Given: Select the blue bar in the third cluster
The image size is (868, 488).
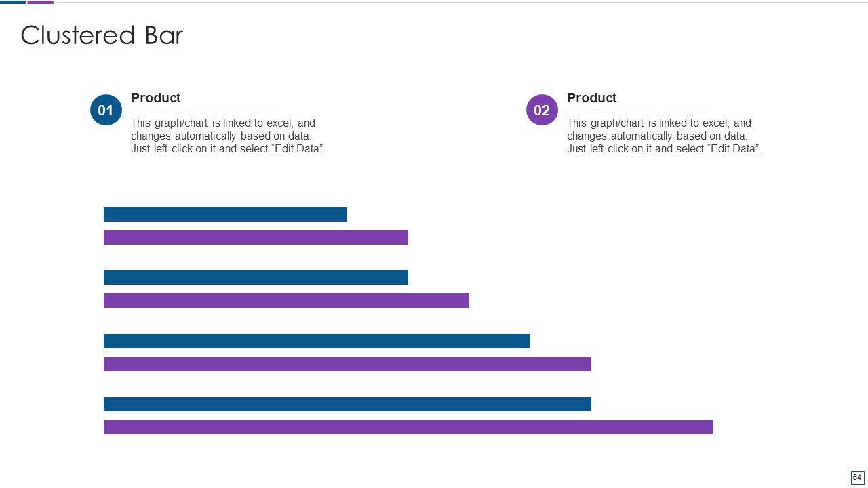Looking at the screenshot, I should 317,341.
